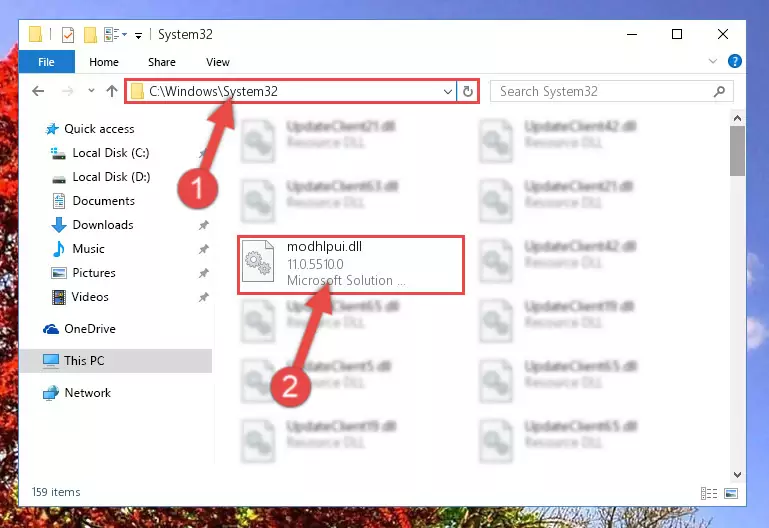Open the blue Help question mark icon
The height and width of the screenshot is (528, 769).
coord(734,61)
